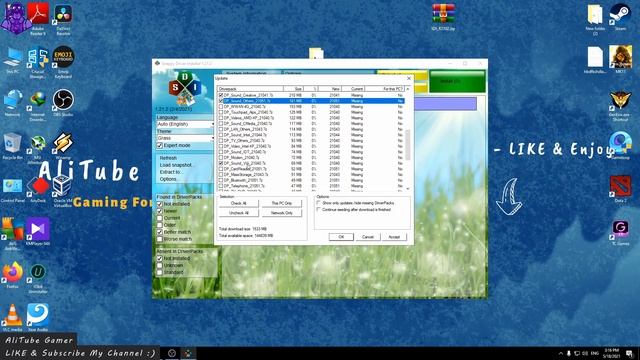
Task: Open Xion Audio player shortcut
Action: pos(38,316)
